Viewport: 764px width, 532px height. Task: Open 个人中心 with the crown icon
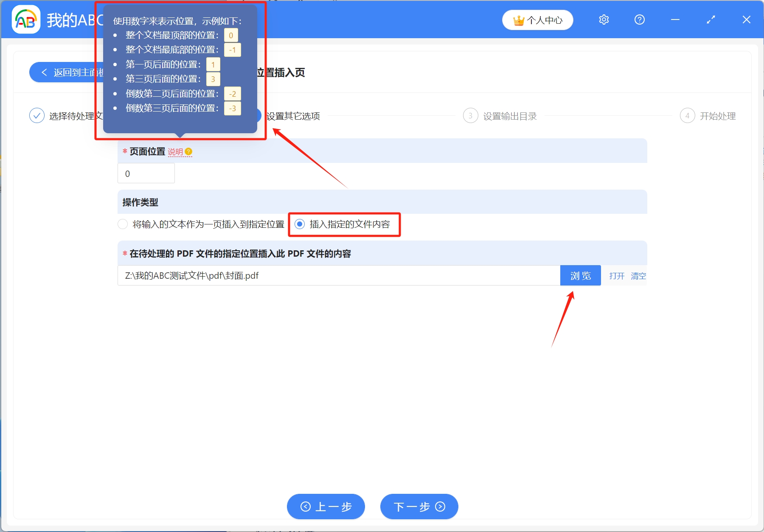pyautogui.click(x=537, y=20)
